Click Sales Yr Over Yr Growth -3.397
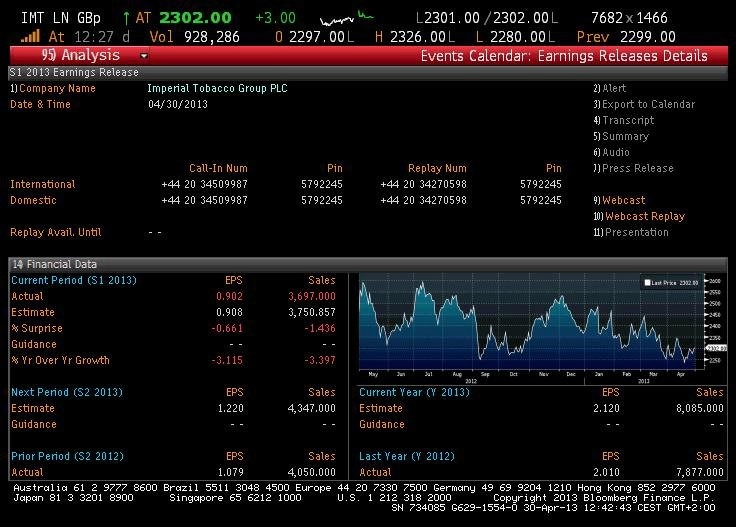The width and height of the screenshot is (736, 527). pos(320,360)
